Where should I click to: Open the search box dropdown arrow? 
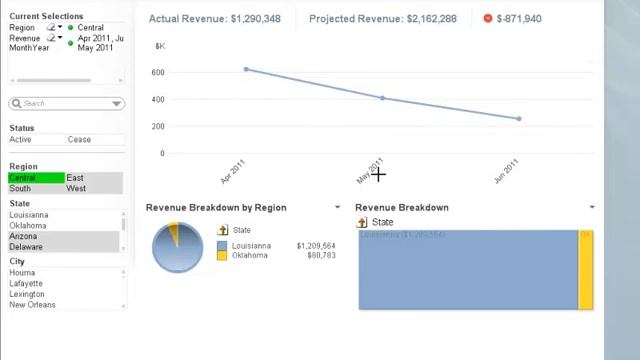coord(116,104)
